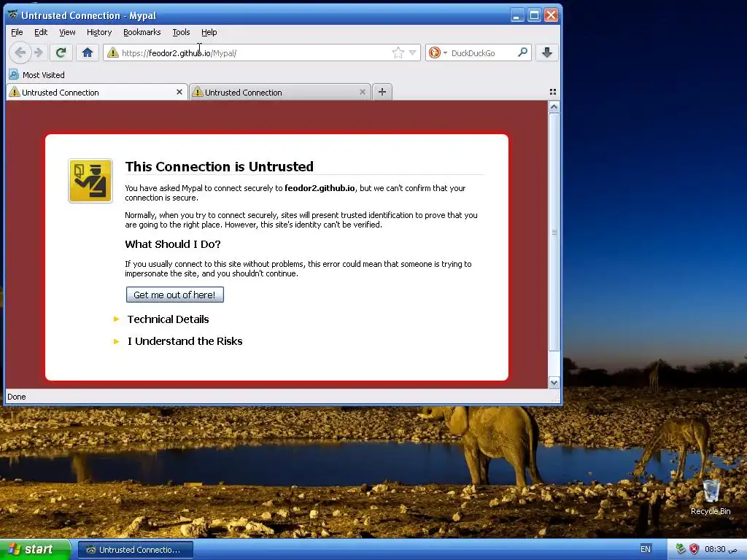Viewport: 747px width, 560px height.
Task: Open the URL history dropdown arrow
Action: pos(413,52)
